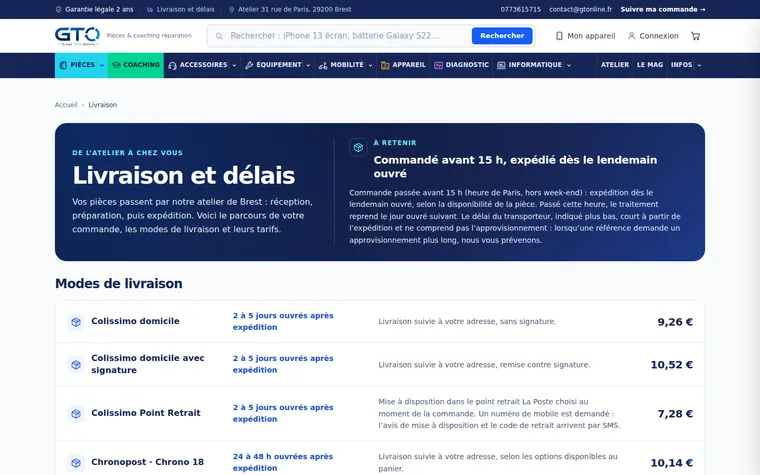
Task: Click the Modes de livraison heading
Action: (119, 284)
